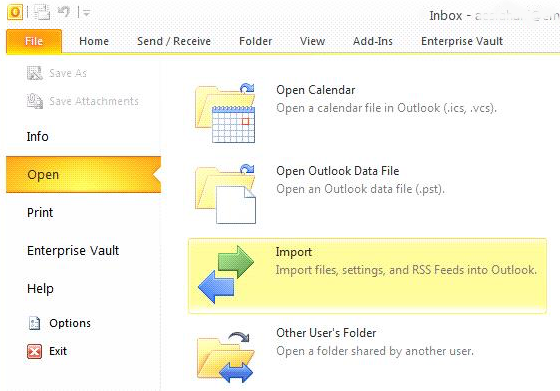Click the Open Outlook Data File heading

click(x=338, y=171)
